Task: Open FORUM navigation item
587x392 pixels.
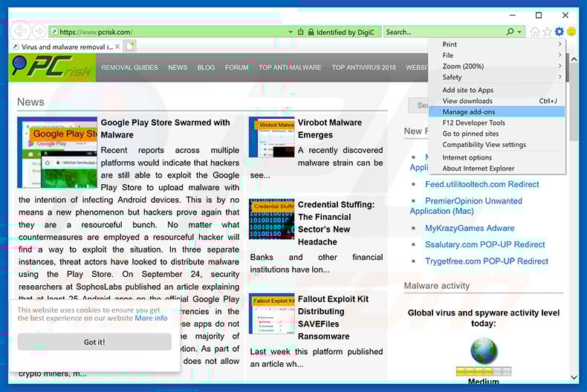Action: click(x=236, y=68)
